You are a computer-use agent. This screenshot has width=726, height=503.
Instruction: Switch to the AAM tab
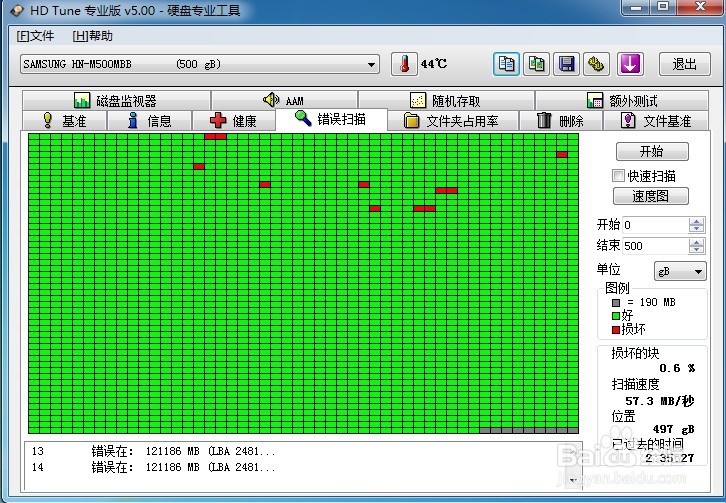[x=284, y=100]
